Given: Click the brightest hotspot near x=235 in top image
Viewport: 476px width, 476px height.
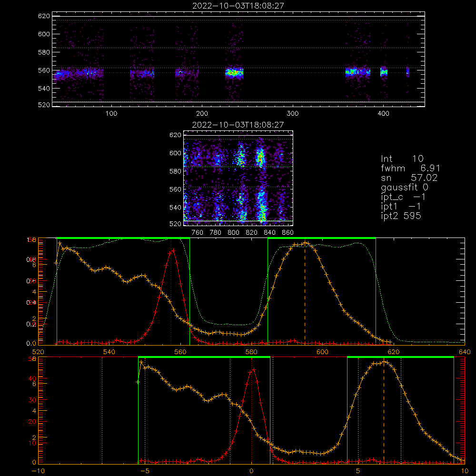Looking at the screenshot, I should tap(233, 73).
